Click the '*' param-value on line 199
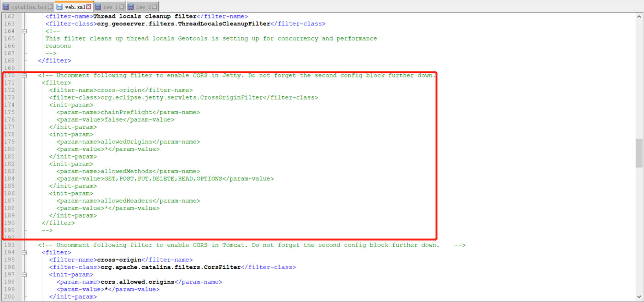This screenshot has height=302, width=644. (106, 290)
